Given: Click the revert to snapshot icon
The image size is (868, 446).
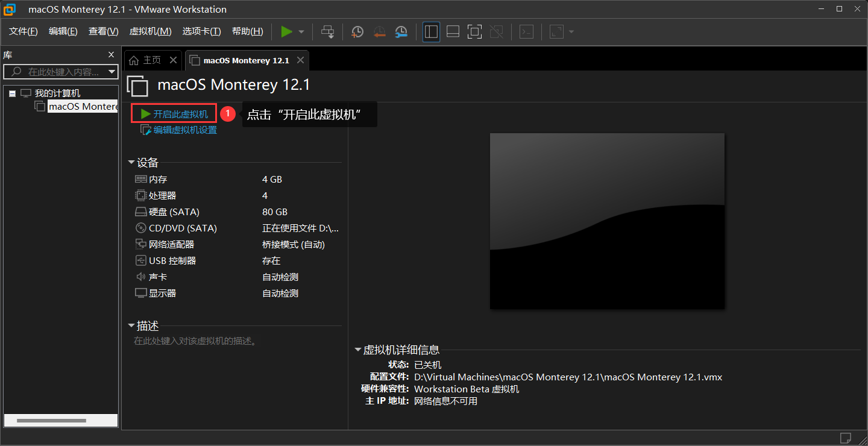Looking at the screenshot, I should point(379,31).
